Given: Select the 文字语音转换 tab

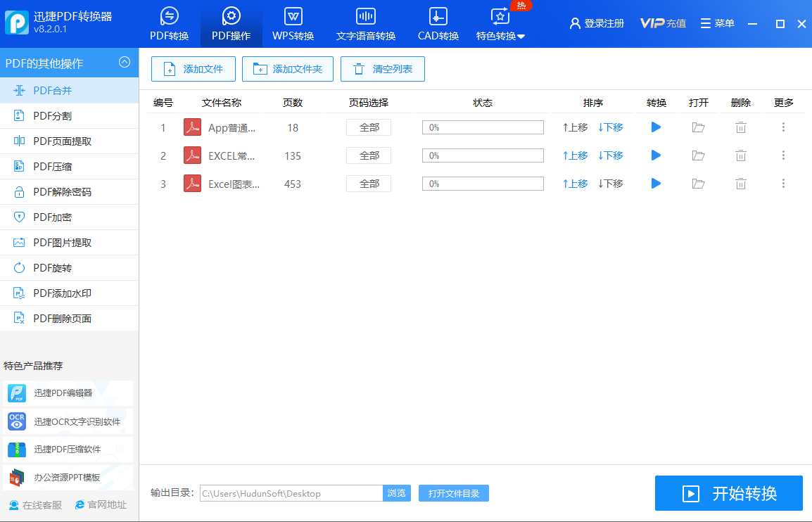Looking at the screenshot, I should tap(366, 24).
